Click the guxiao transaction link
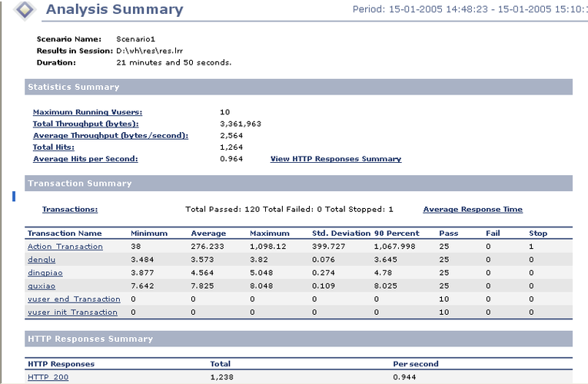 click(42, 286)
